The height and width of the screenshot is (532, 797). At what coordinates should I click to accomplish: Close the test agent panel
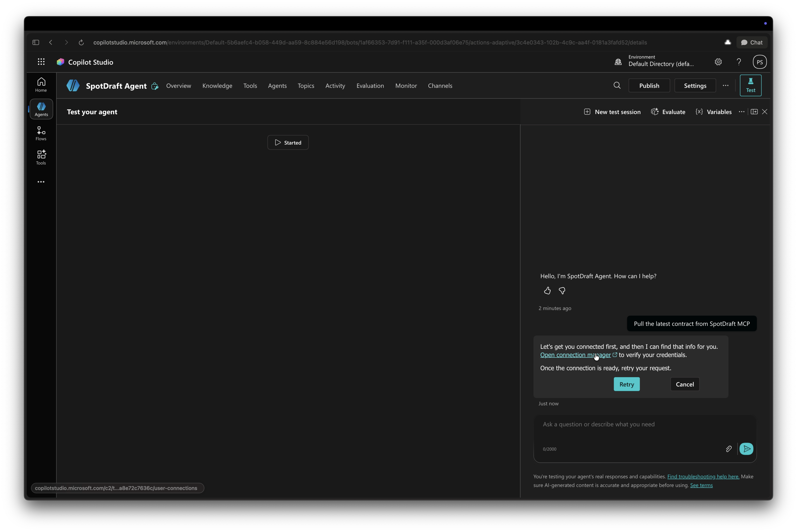(765, 112)
